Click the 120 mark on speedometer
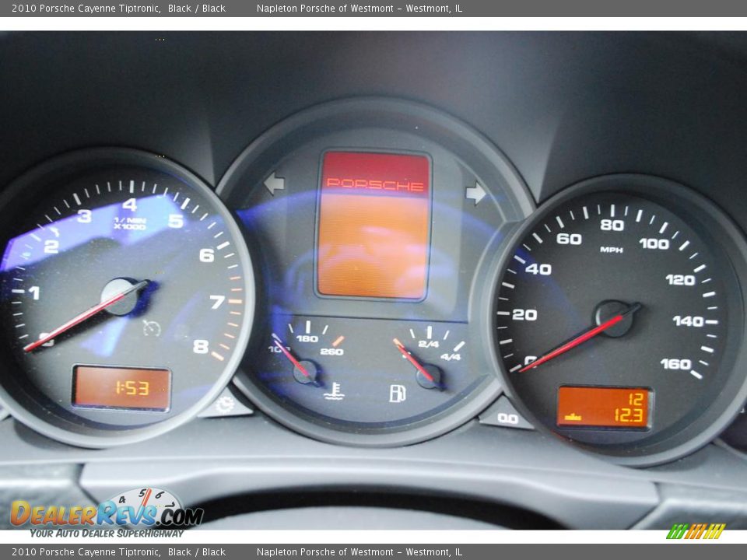Viewport: 747px width, 560px height. click(680, 279)
